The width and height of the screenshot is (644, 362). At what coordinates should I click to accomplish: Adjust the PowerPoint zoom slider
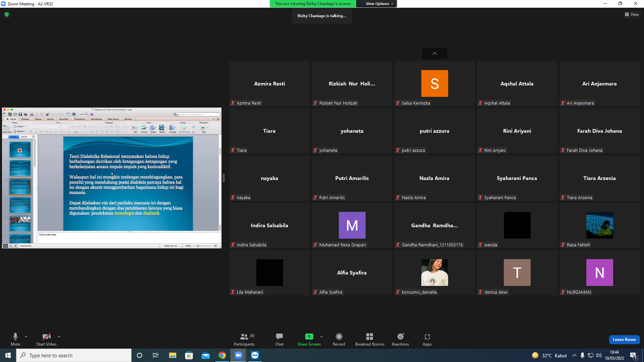(202, 246)
